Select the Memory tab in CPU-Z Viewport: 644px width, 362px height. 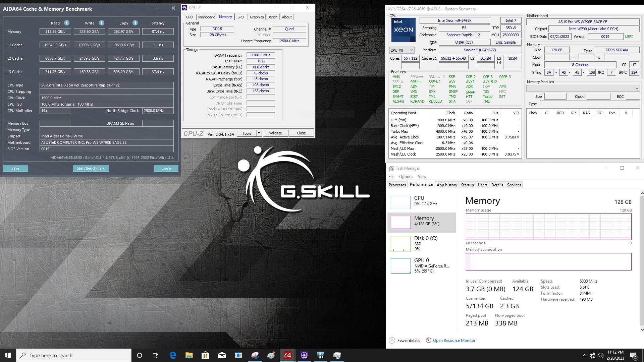click(225, 17)
